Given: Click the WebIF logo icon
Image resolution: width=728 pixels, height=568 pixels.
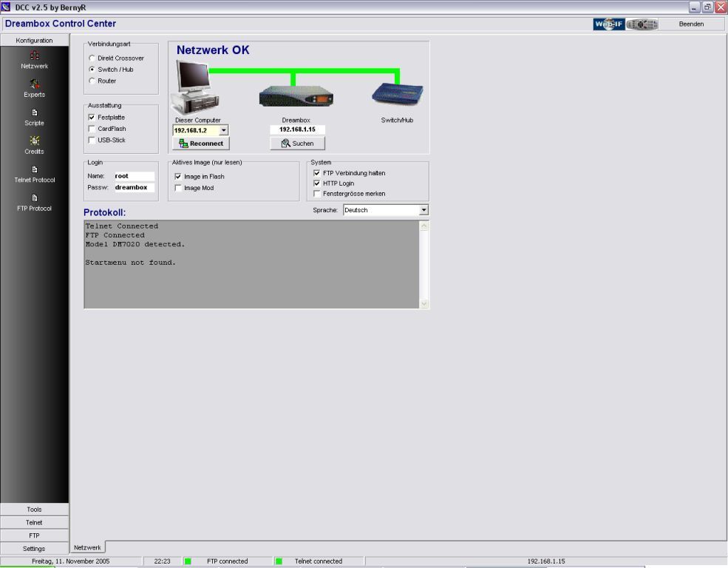Looking at the screenshot, I should click(x=609, y=24).
